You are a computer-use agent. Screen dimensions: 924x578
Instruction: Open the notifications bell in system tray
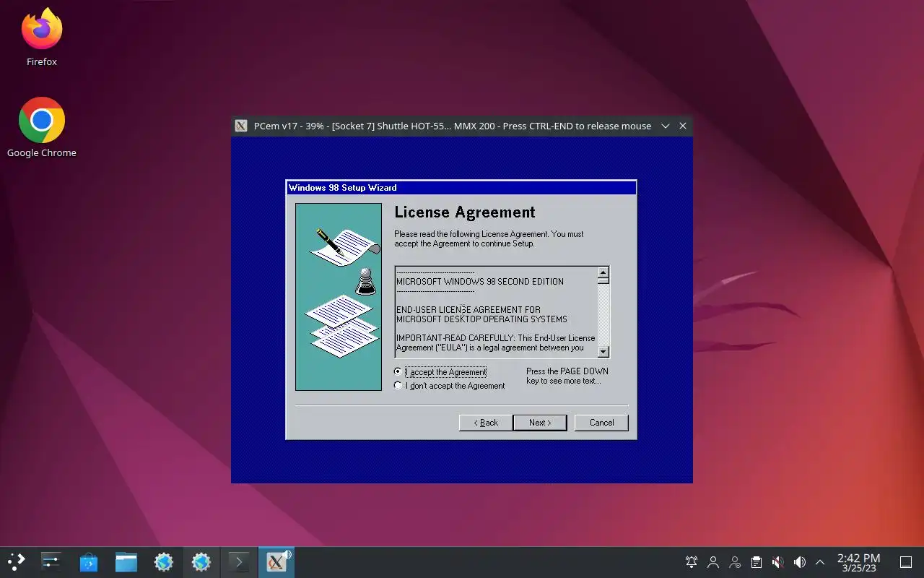pos(692,562)
